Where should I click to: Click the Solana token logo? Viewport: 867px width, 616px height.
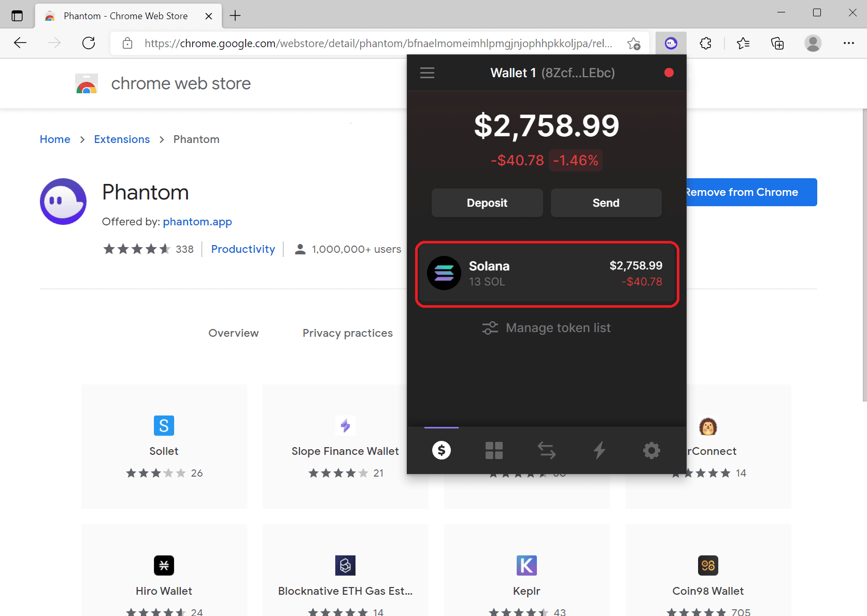444,273
